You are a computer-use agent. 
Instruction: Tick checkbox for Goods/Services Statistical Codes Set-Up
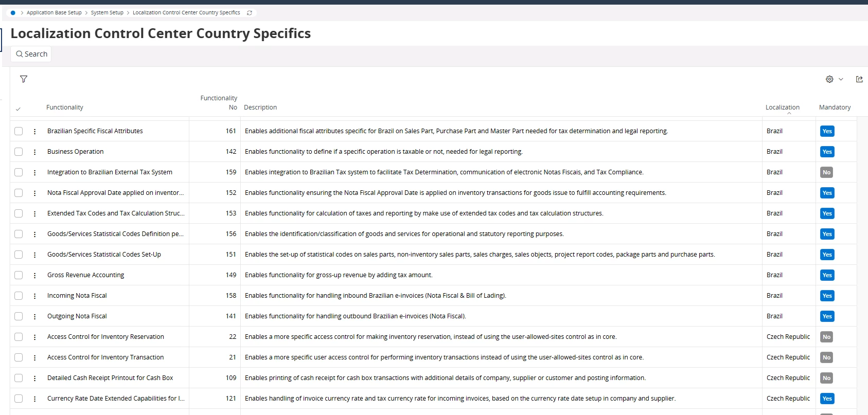point(19,255)
